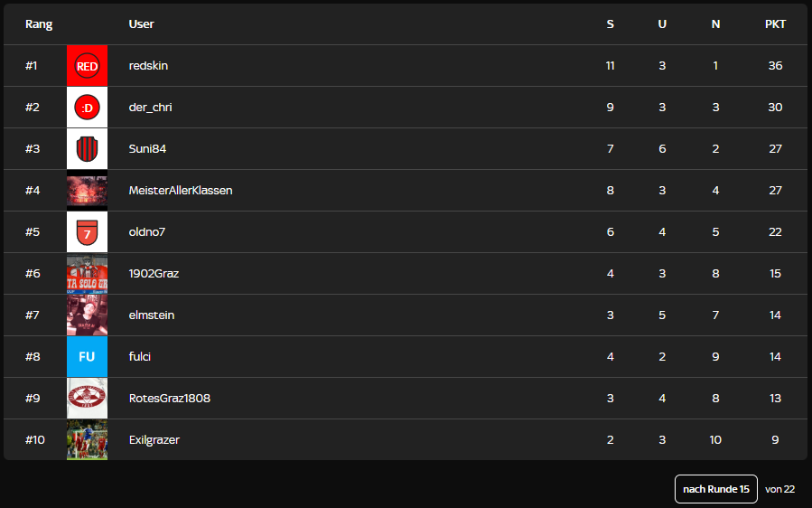Click oldno7's number 7 shield avatar

click(87, 232)
